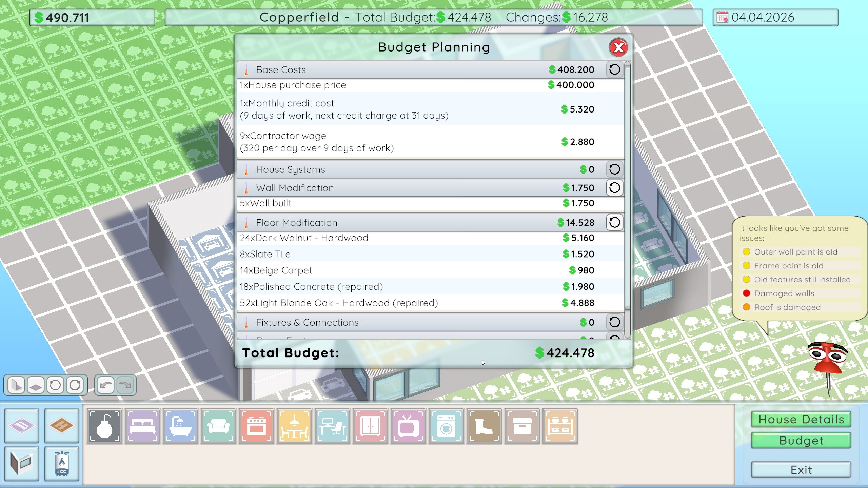The height and width of the screenshot is (488, 868).
Task: Click the calendar icon next to the date
Action: point(722,17)
